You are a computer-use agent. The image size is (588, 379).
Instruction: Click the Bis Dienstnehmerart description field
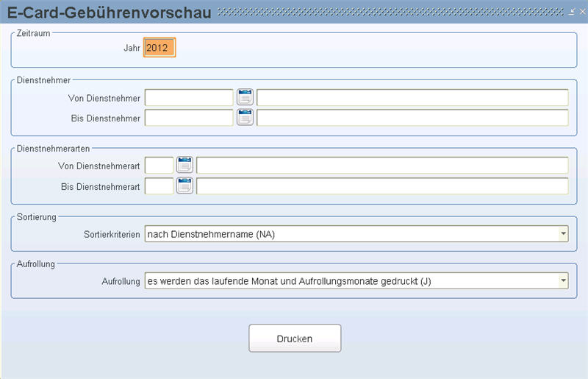tap(382, 186)
